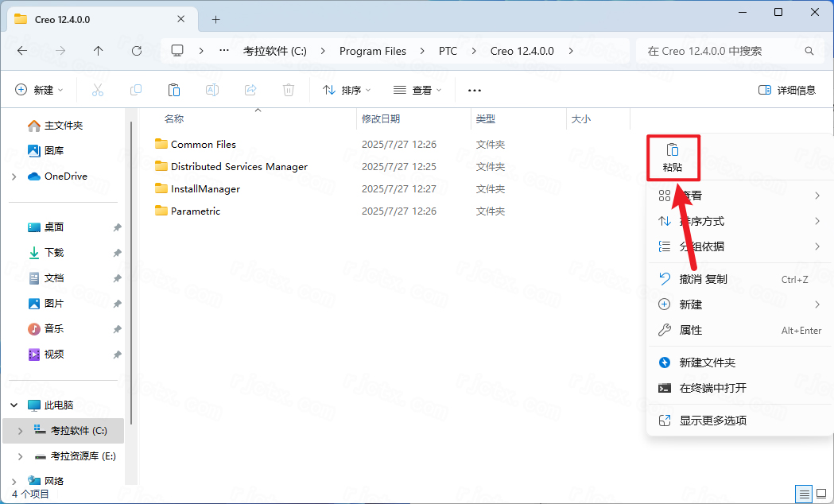834x504 pixels.
Task: Open the Sort (排序) dropdown
Action: [x=347, y=90]
